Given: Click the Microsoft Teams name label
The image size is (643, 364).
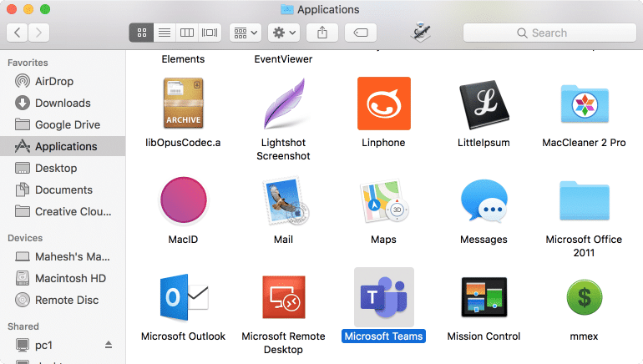Looking at the screenshot, I should (x=384, y=336).
